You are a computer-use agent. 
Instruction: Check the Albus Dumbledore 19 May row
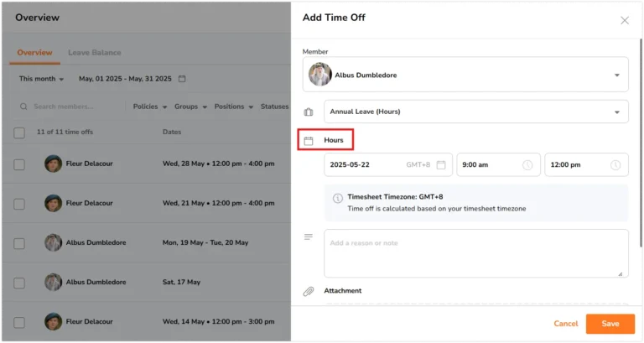point(19,242)
